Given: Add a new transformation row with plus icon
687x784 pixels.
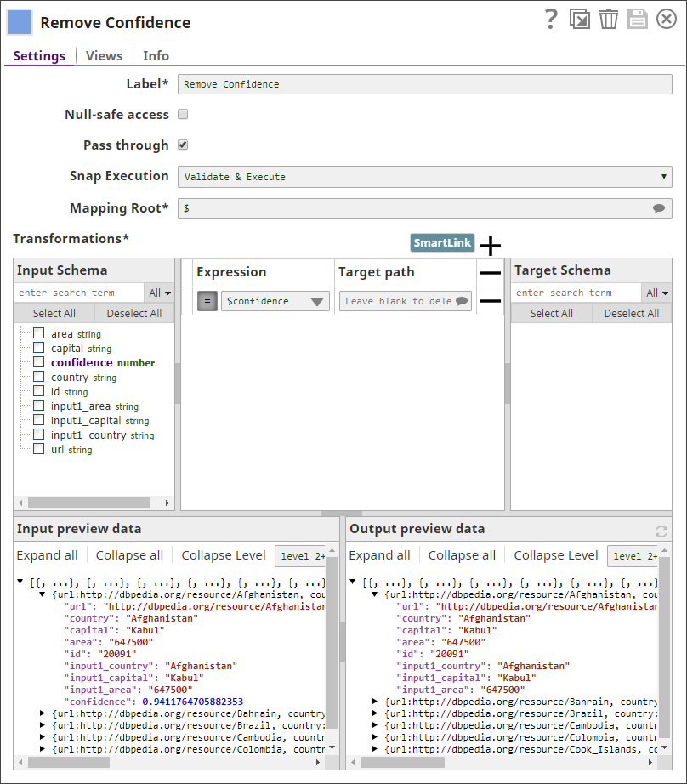Looking at the screenshot, I should (490, 245).
